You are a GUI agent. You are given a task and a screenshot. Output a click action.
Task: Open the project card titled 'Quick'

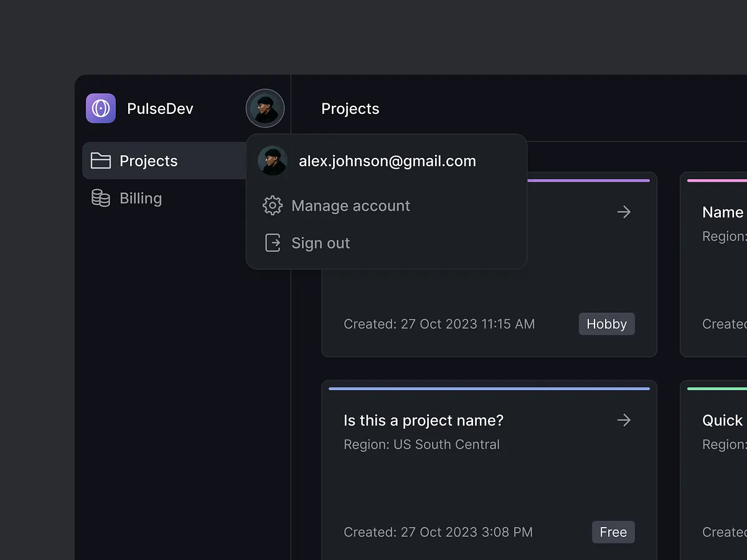point(713,470)
